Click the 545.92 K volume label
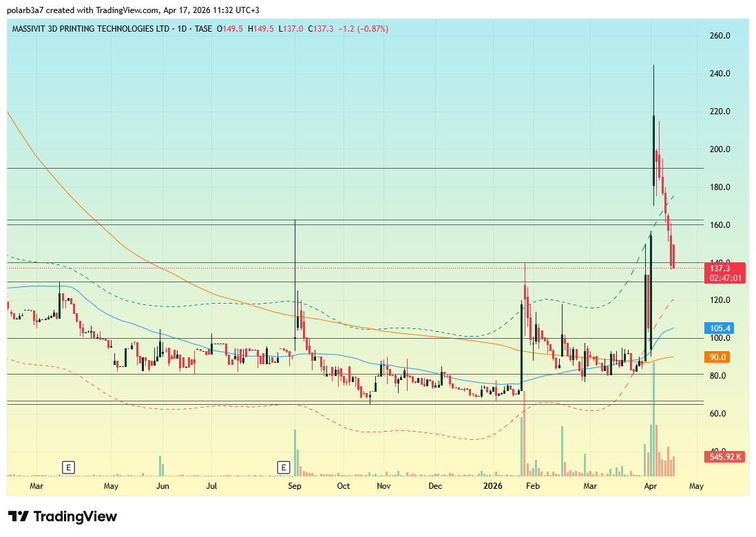 [724, 456]
